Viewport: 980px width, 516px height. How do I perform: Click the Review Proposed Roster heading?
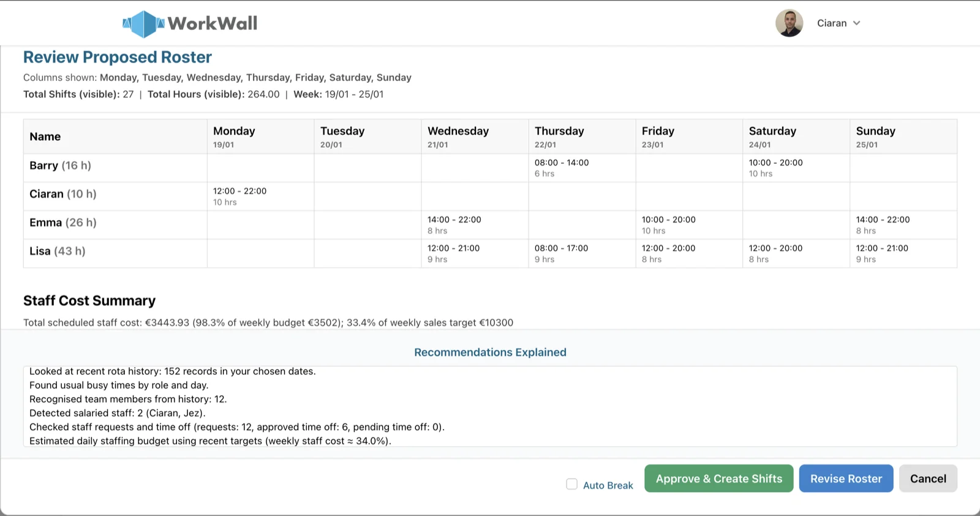coord(118,57)
